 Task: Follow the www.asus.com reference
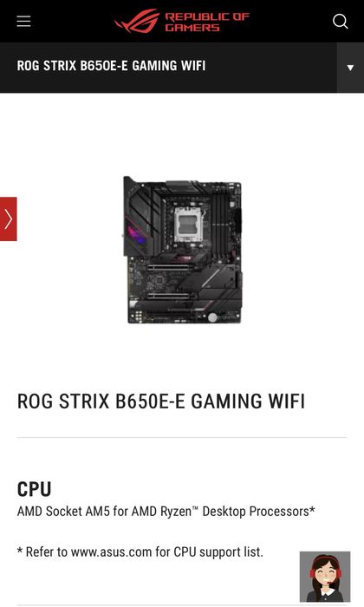(111, 552)
